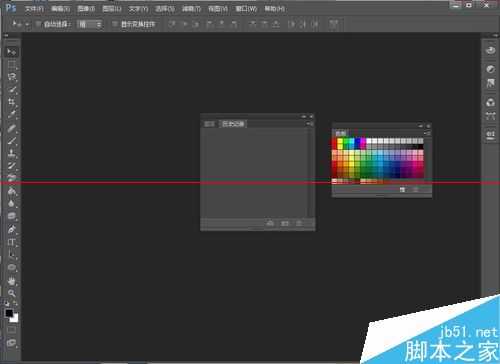The image size is (500, 364).
Task: Reset default foreground and background colors
Action: tap(7, 303)
